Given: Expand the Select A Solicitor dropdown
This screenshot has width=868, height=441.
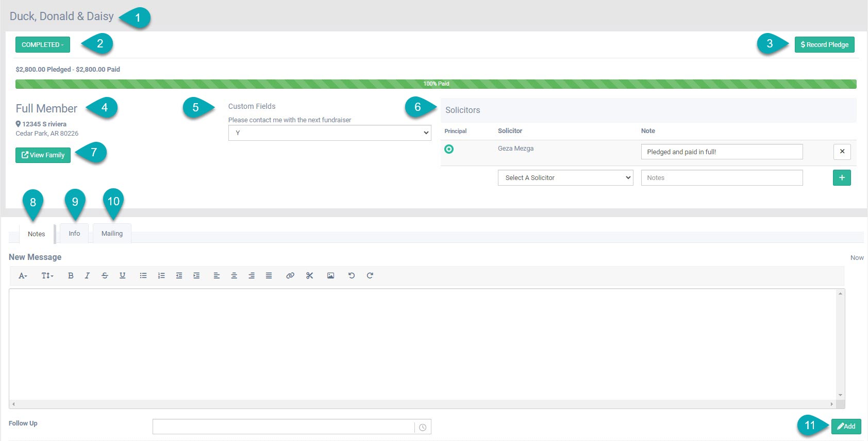Looking at the screenshot, I should (565, 178).
